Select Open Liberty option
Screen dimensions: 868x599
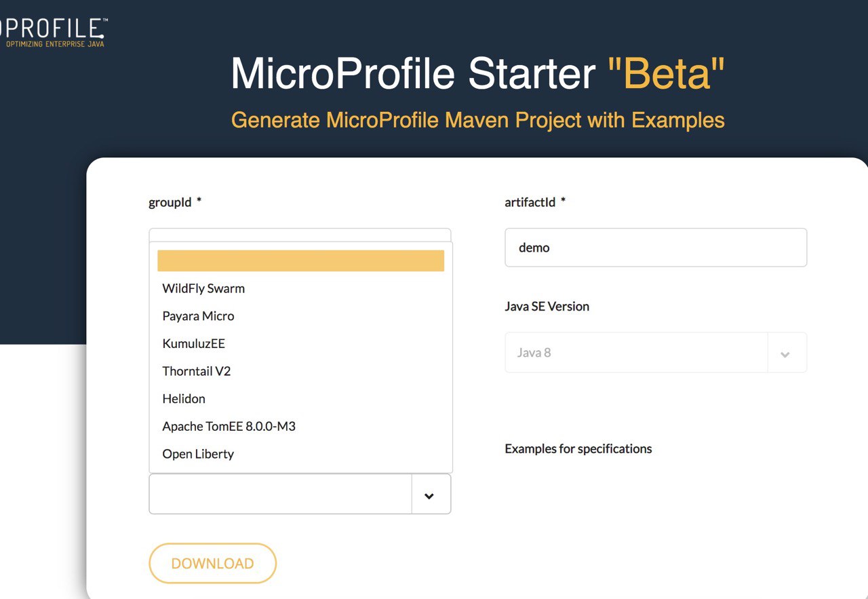[300, 454]
